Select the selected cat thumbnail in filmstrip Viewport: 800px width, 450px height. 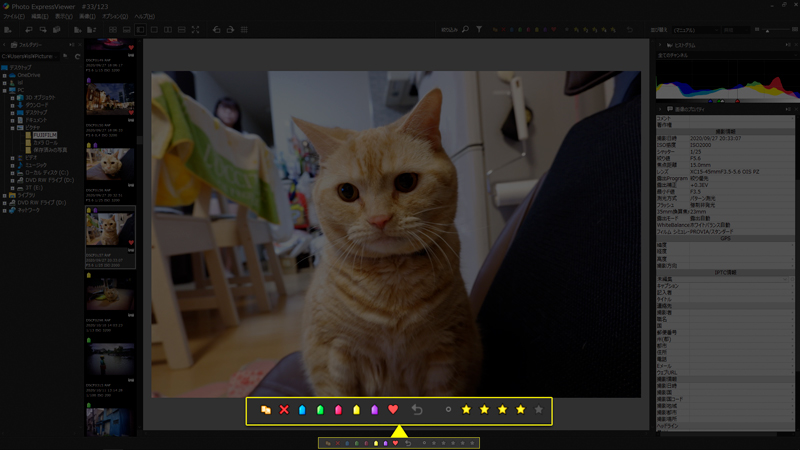(x=110, y=230)
